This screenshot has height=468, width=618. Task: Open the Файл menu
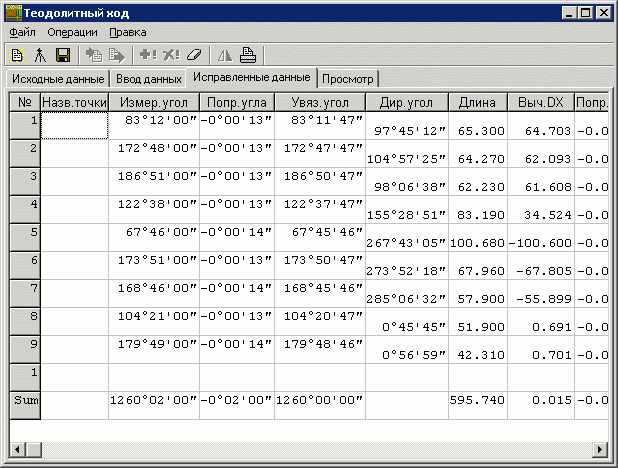pyautogui.click(x=22, y=32)
